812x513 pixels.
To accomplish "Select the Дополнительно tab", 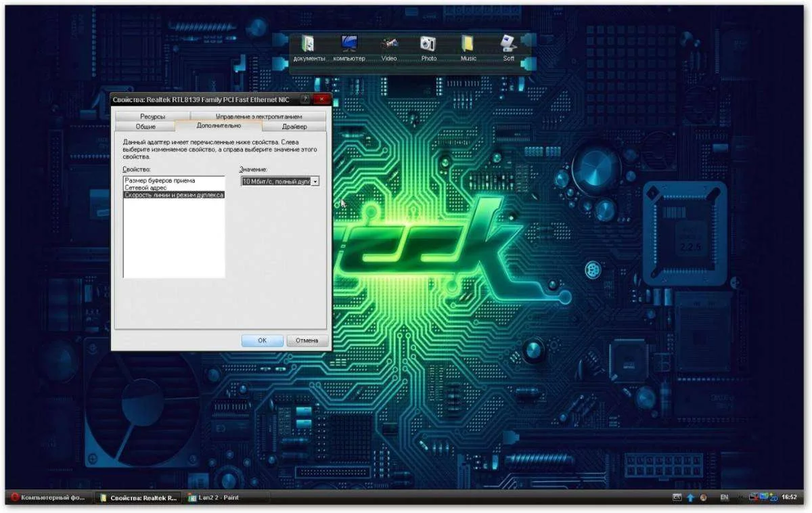I will pyautogui.click(x=219, y=126).
